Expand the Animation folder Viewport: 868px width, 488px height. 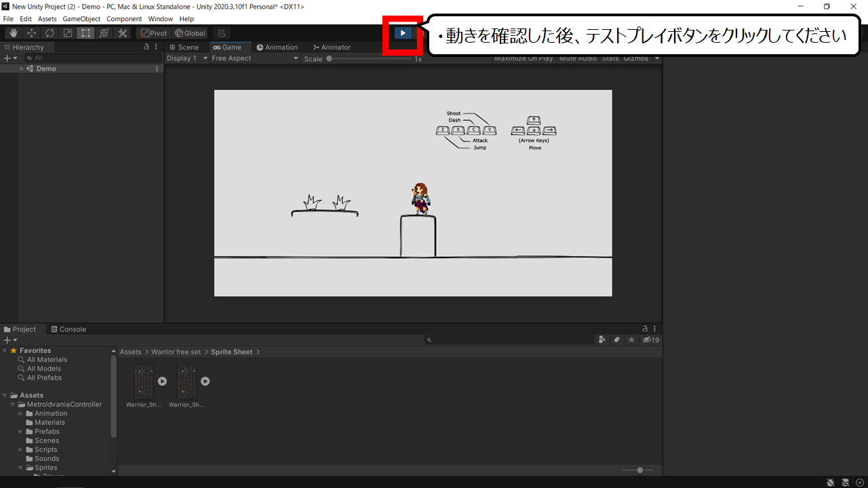pyautogui.click(x=21, y=413)
